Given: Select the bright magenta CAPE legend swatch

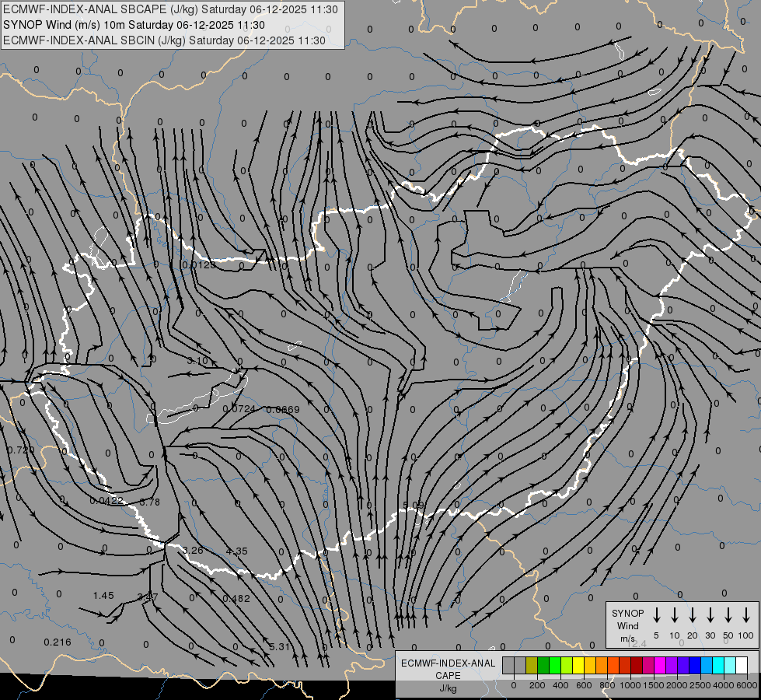Looking at the screenshot, I should [x=660, y=665].
